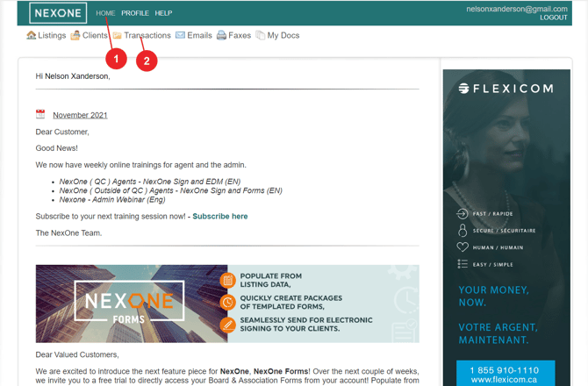588x386 pixels.
Task: Open the My Docs tab
Action: pos(283,36)
